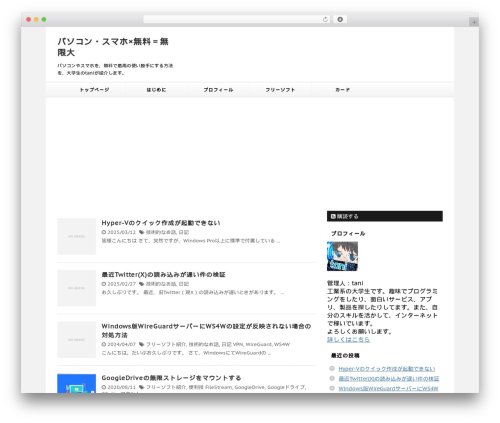The width and height of the screenshot is (500, 423).
Task: Click the bullet icon beside sidebar Hyper-V post
Action: tap(332, 369)
